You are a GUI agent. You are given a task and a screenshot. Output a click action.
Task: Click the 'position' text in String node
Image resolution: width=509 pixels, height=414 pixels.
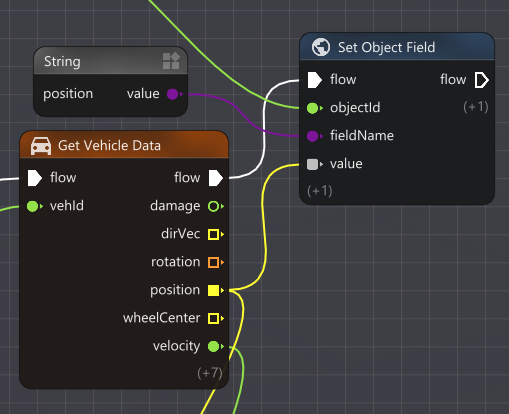pyautogui.click(x=68, y=94)
